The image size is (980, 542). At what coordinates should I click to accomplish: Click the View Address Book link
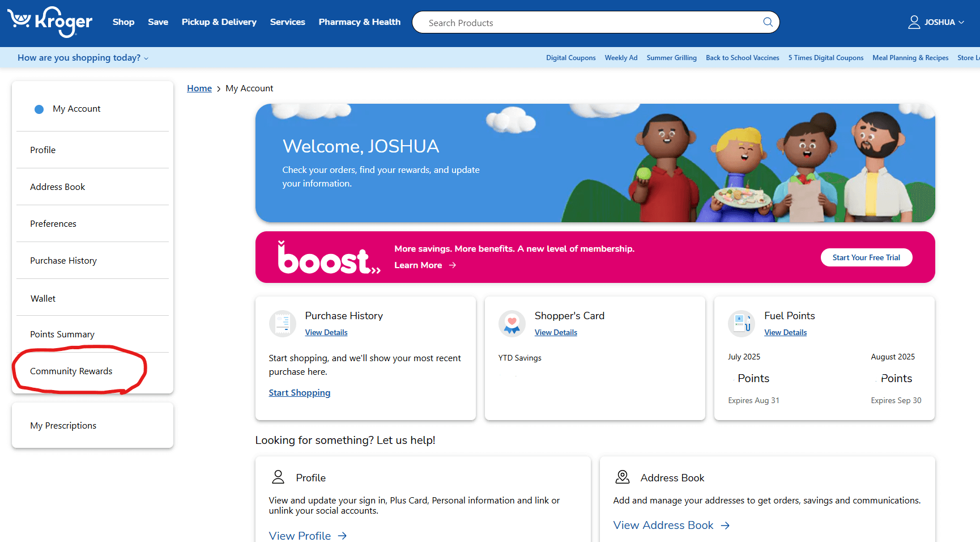[663, 526]
